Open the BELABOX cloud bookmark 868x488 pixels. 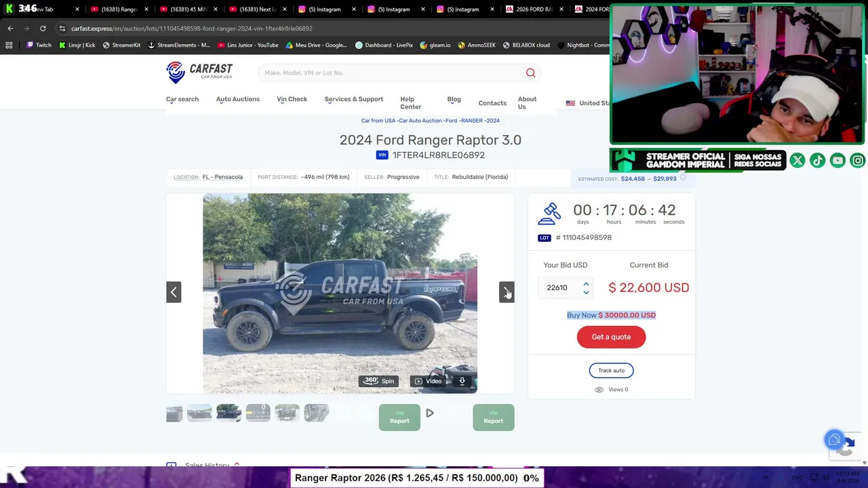526,45
